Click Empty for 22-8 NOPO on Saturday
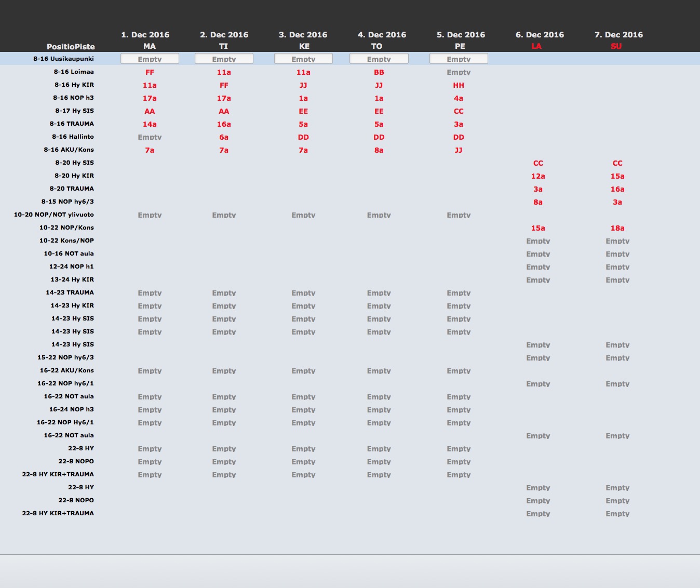Image resolution: width=700 pixels, height=588 pixels. click(x=538, y=501)
